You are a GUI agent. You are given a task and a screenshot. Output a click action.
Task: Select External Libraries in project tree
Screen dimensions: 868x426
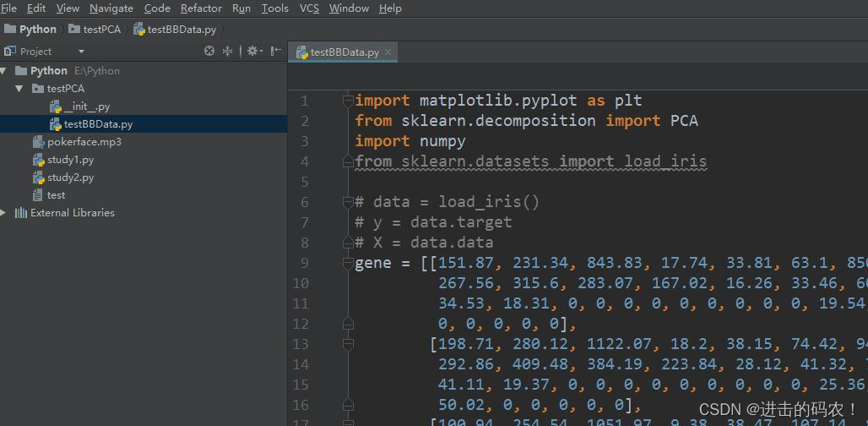pos(73,213)
